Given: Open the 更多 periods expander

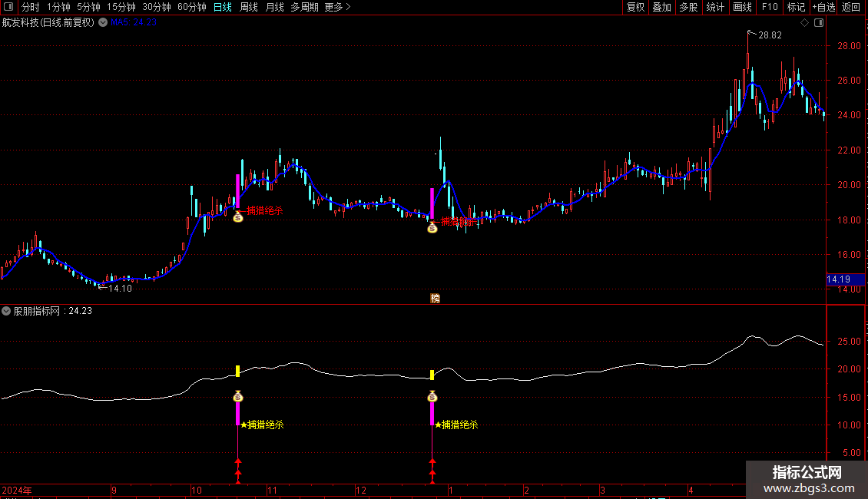Looking at the screenshot, I should [x=337, y=7].
